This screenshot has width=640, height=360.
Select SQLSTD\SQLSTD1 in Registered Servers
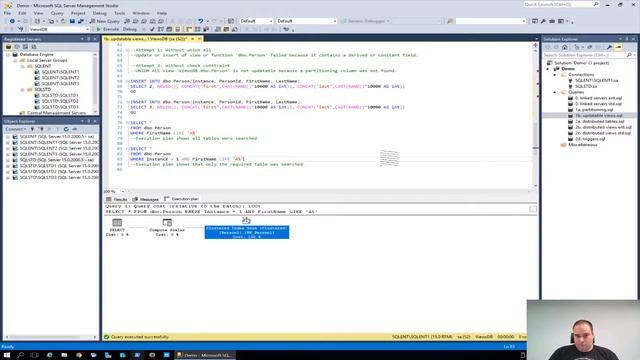60,95
